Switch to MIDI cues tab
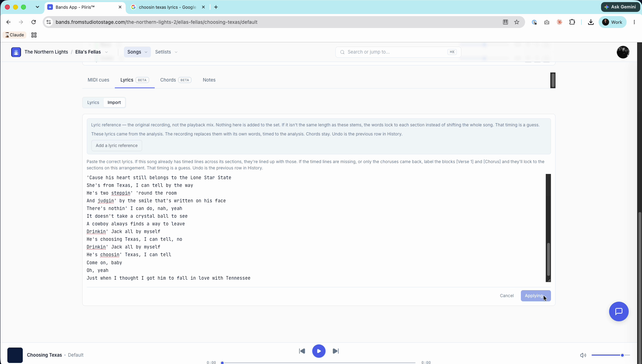 coord(98,80)
